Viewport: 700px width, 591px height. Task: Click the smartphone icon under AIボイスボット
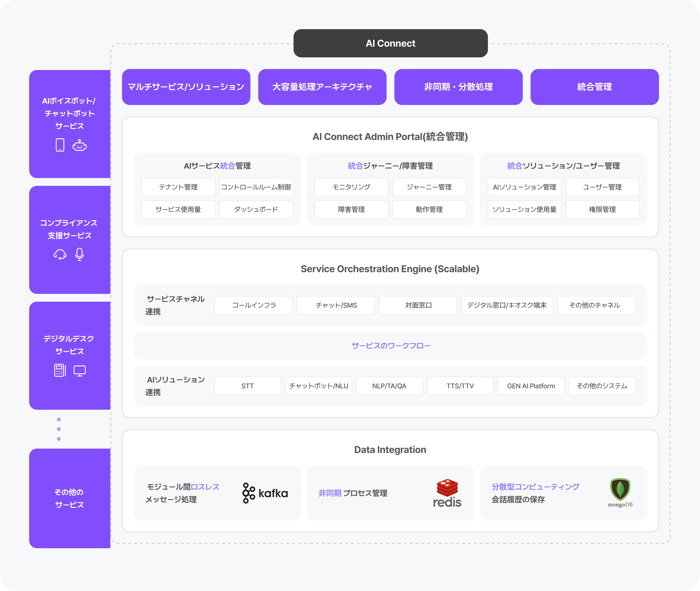60,145
